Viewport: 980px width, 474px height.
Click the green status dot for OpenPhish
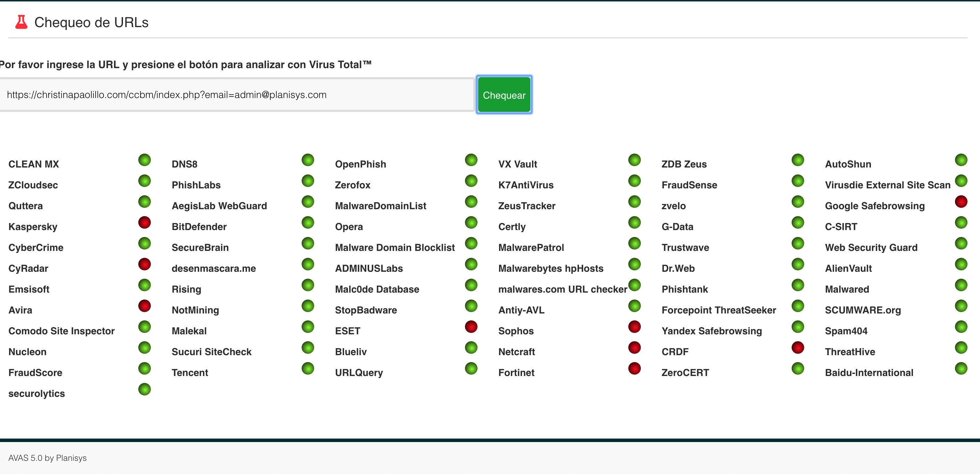coord(471,160)
